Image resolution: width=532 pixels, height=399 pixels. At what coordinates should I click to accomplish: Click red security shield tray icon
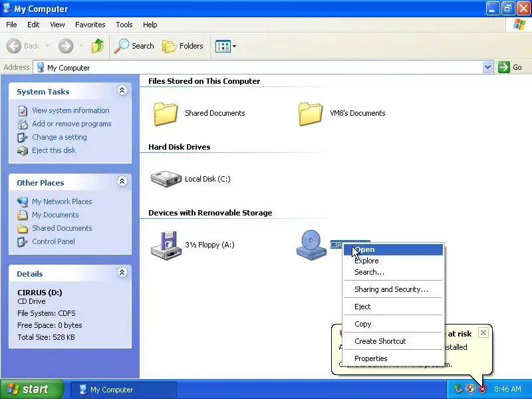pyautogui.click(x=482, y=389)
